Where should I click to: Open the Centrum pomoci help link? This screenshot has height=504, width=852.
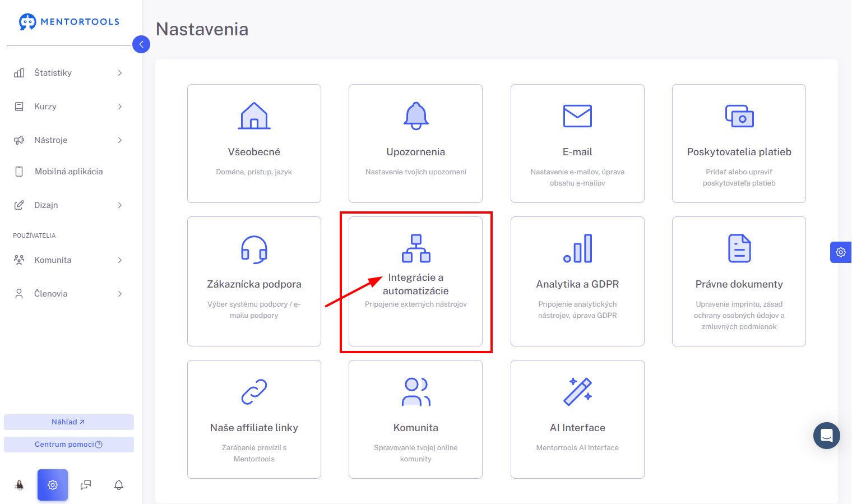[x=69, y=445]
